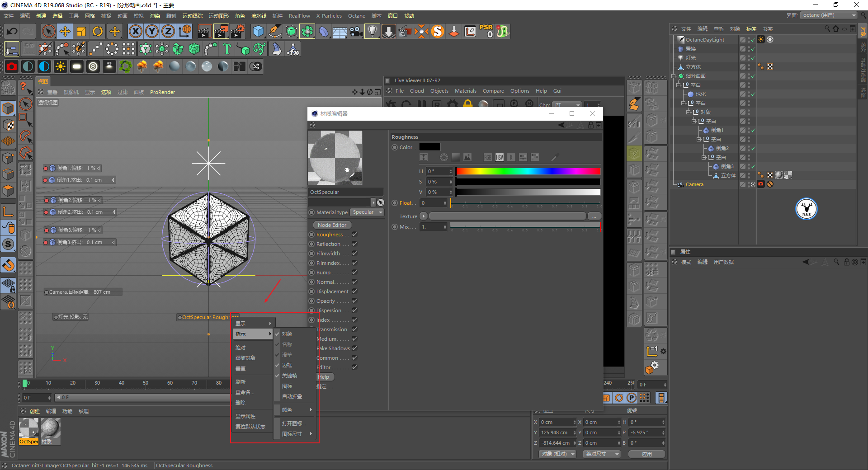Toggle the Reflection channel checkbox
The width and height of the screenshot is (868, 470).
(354, 244)
